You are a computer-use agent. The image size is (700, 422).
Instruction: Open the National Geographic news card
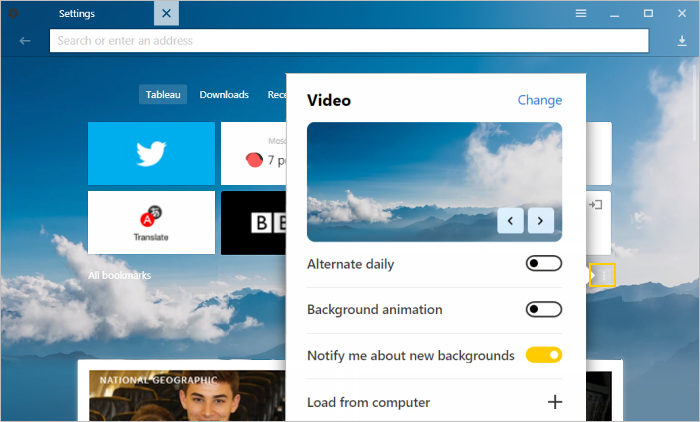[x=187, y=395]
